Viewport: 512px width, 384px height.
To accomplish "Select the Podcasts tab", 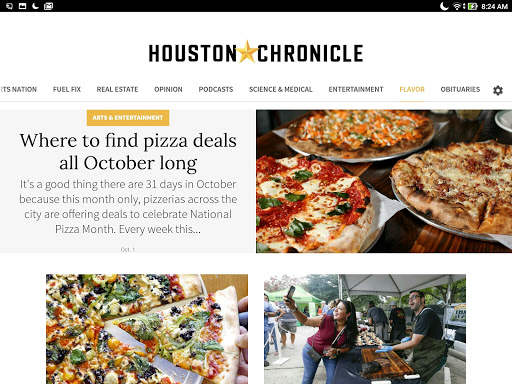I will [216, 89].
